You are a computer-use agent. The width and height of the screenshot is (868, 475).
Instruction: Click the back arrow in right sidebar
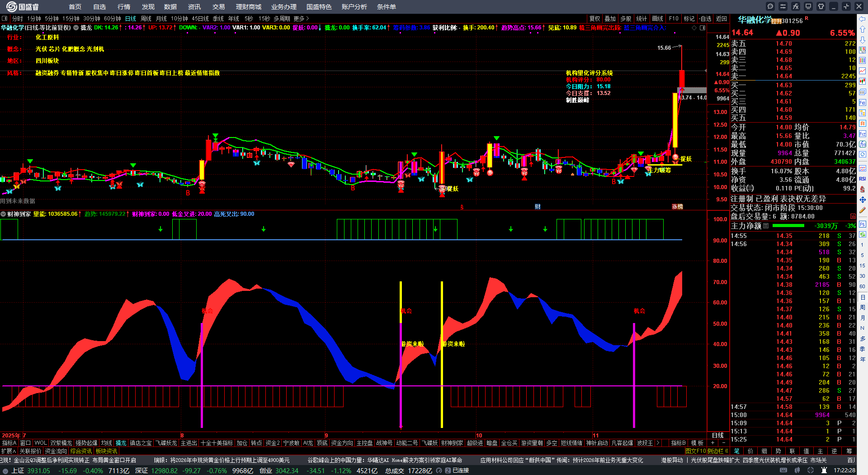click(863, 19)
